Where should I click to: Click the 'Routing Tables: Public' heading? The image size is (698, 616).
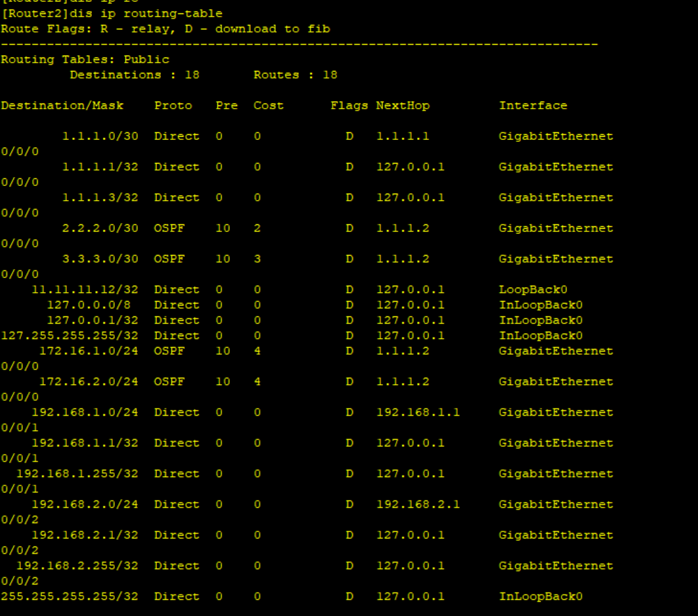tap(85, 59)
